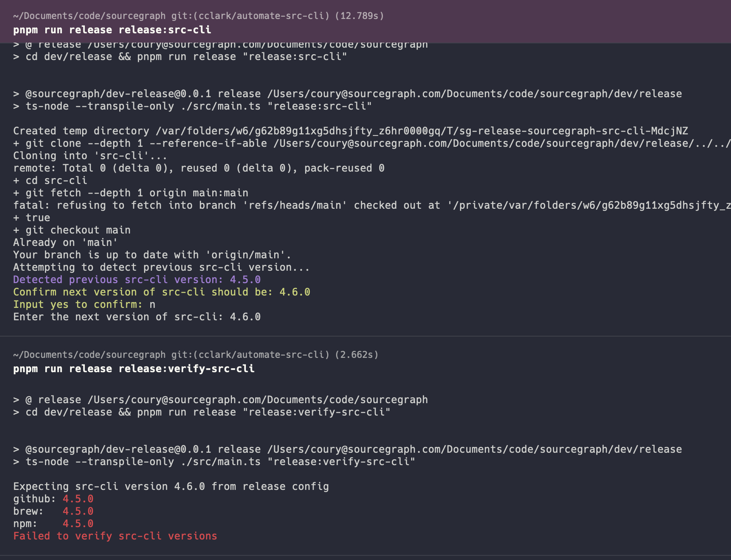Click the '+ git clone --depth 1' line
The image size is (731, 560).
(372, 143)
